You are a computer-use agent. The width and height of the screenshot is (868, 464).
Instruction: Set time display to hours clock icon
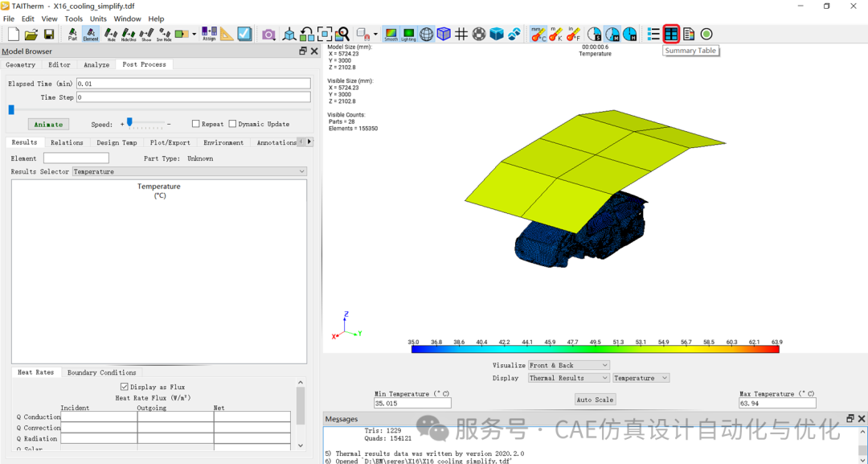coord(629,35)
